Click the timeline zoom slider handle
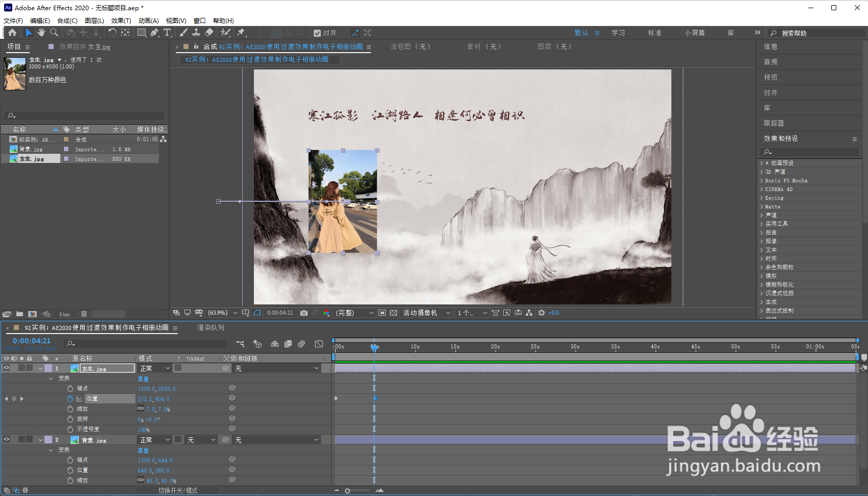The image size is (868, 496). tap(347, 491)
